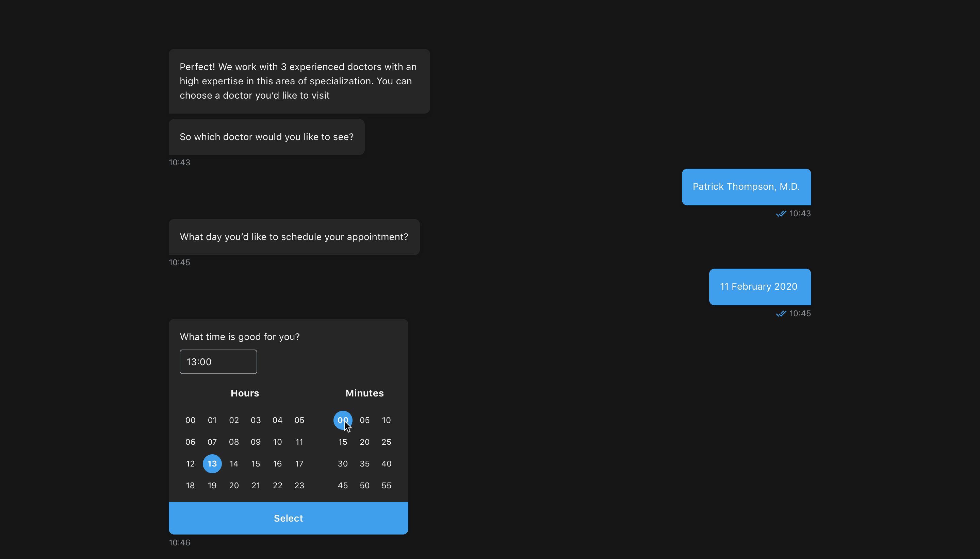Select minute 45 in the minutes grid
Image resolution: width=980 pixels, height=559 pixels.
343,485
